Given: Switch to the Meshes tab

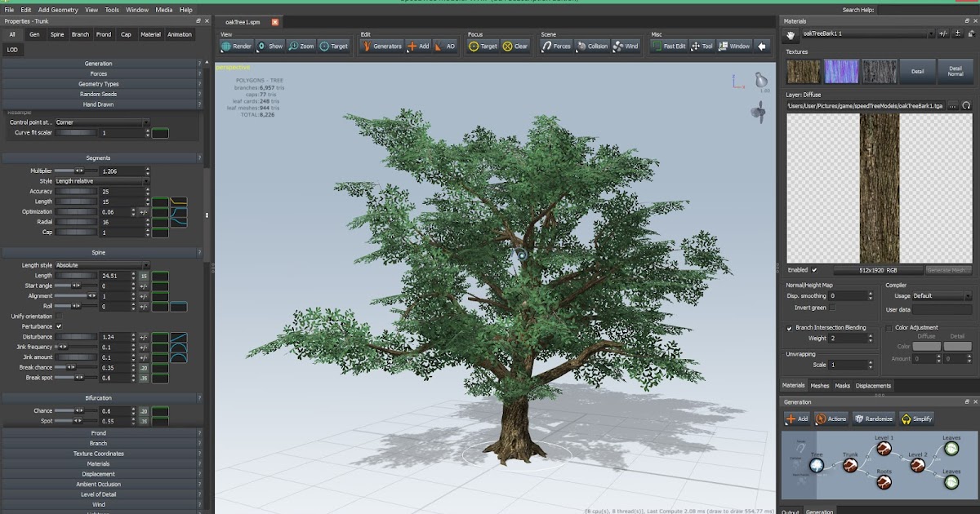Looking at the screenshot, I should (820, 384).
